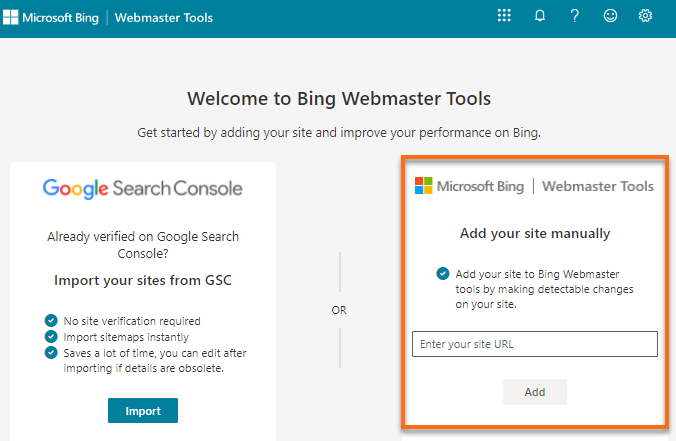The height and width of the screenshot is (441, 676).
Task: Click the Microsoft logo in header
Action: coord(10,18)
